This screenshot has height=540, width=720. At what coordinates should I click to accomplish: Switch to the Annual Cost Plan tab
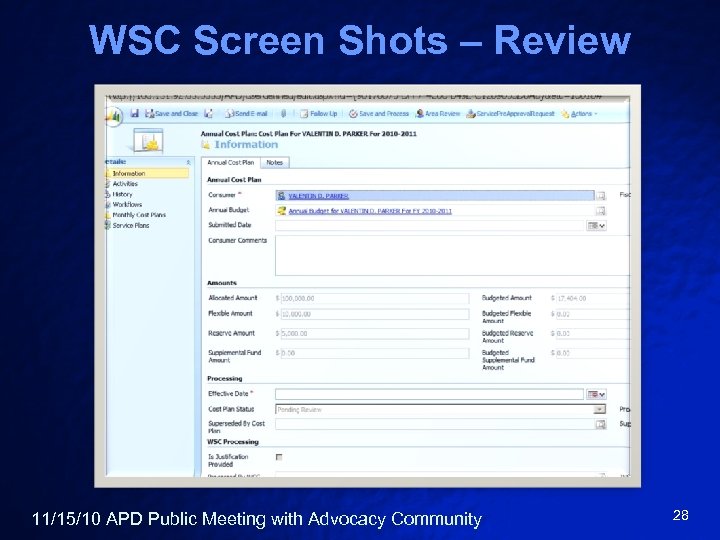tap(231, 163)
